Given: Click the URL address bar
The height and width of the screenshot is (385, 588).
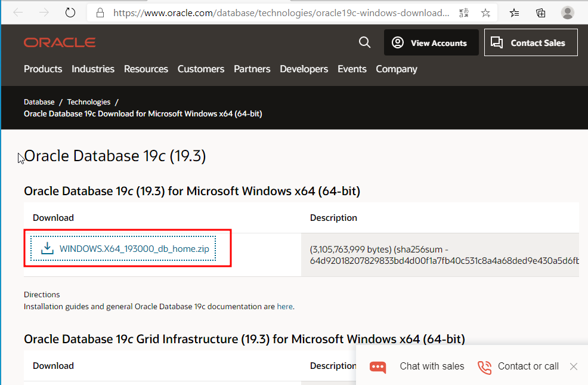Looking at the screenshot, I should [x=281, y=13].
